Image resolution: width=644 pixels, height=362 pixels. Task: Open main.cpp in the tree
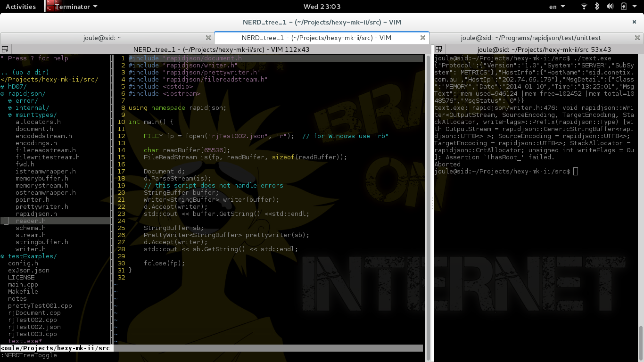(x=23, y=284)
